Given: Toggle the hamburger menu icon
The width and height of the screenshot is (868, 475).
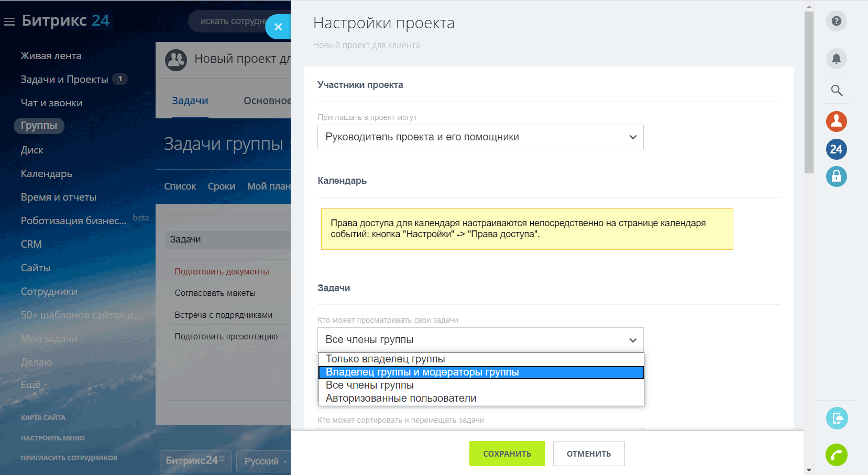Looking at the screenshot, I should tap(9, 21).
